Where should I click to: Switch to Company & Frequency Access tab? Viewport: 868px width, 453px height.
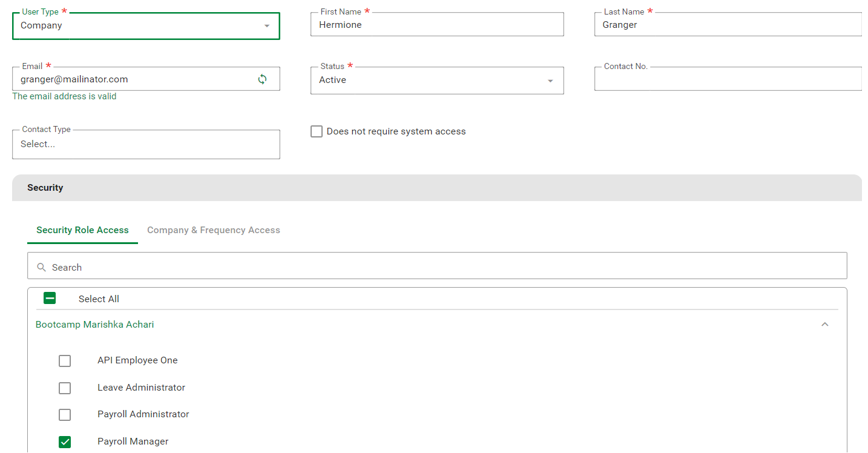pos(213,230)
